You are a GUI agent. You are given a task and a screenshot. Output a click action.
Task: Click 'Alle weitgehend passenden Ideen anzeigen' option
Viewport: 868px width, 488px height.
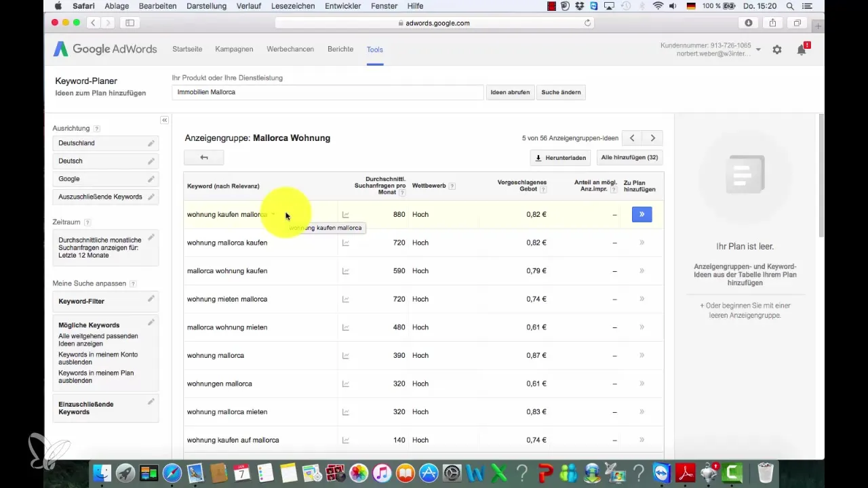pyautogui.click(x=98, y=340)
